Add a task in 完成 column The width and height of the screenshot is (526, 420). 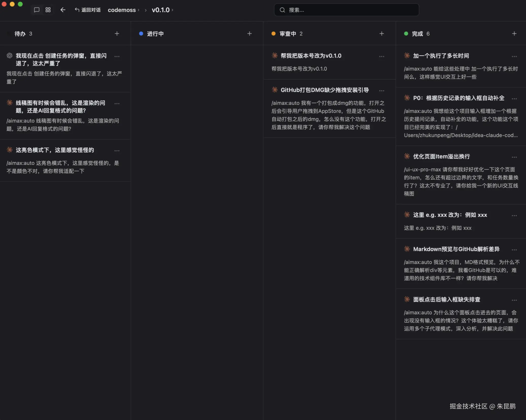(x=514, y=34)
